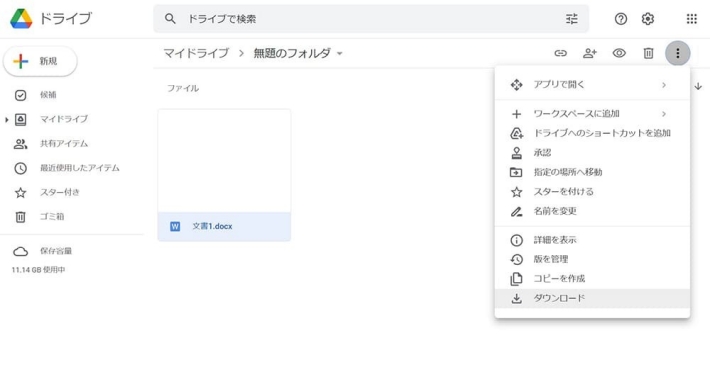Click the 11.14 GB 使用中 text

[x=38, y=270]
